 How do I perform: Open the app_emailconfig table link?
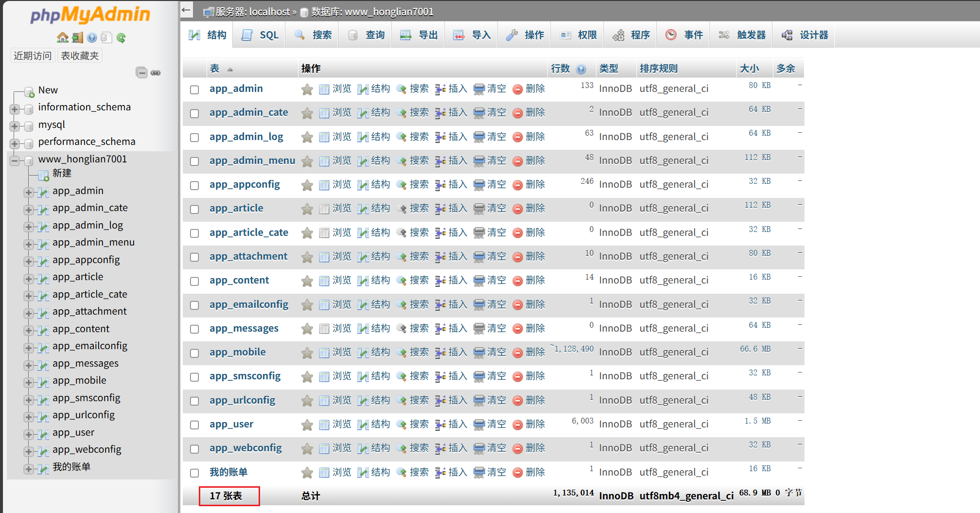248,304
